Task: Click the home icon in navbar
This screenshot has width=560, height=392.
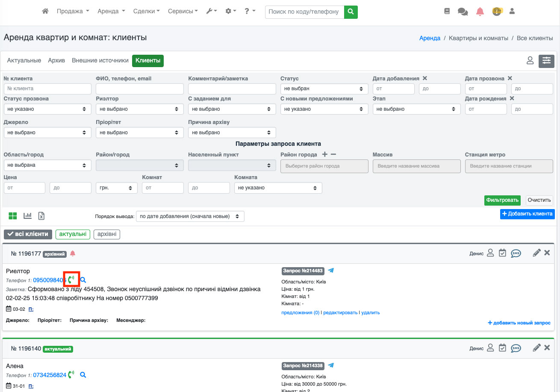Action: tap(45, 12)
